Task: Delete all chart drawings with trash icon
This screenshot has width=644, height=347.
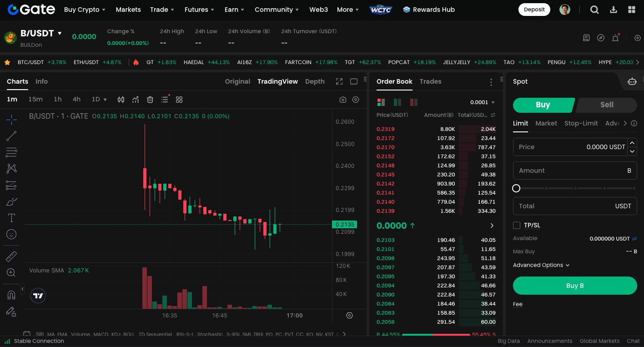Action: pyautogui.click(x=150, y=99)
